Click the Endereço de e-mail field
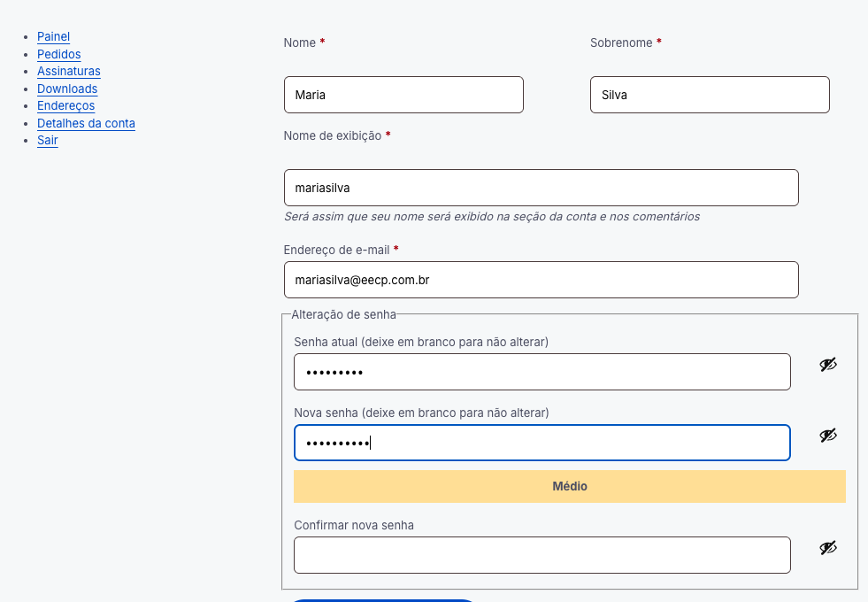Viewport: 868px width, 602px height. (x=542, y=280)
